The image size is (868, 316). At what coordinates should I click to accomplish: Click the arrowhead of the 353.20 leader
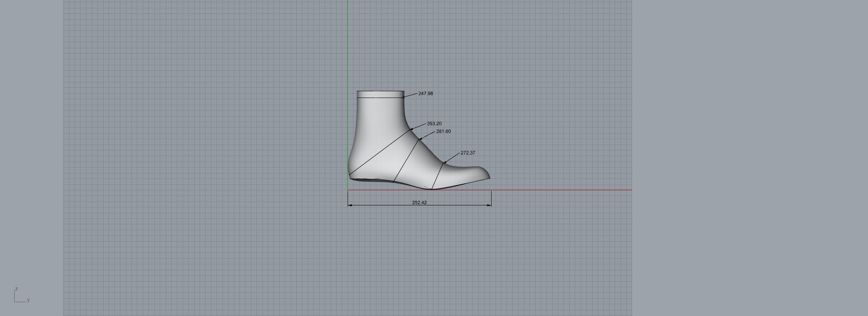point(412,129)
